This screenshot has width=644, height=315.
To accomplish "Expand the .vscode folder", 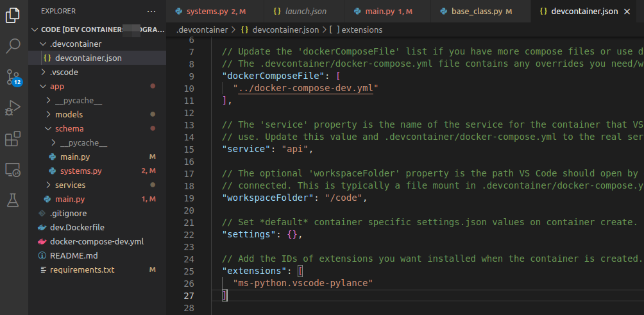I will (x=43, y=72).
